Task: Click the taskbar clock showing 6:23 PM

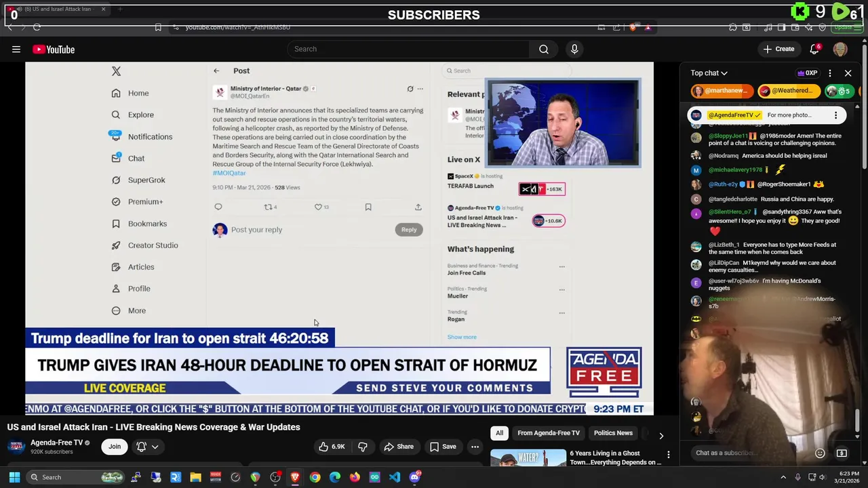Action: 848,477
